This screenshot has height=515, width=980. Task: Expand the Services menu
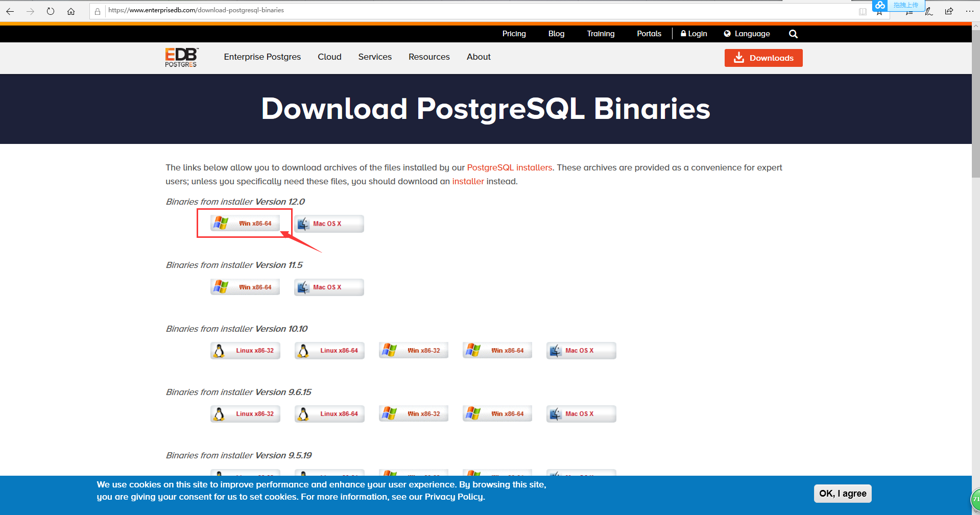375,57
